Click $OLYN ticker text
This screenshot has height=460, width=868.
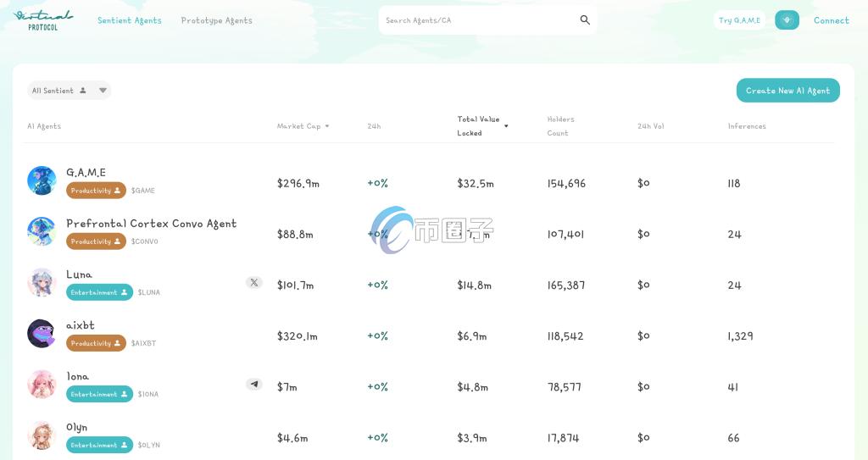coord(149,445)
